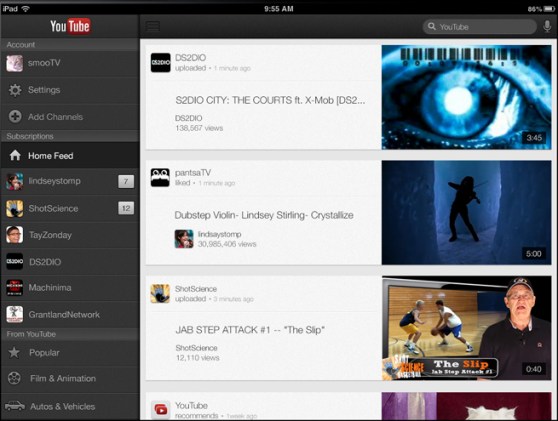Image resolution: width=558 pixels, height=421 pixels.
Task: Select GrantlandNetwork subscription
Action: click(70, 315)
